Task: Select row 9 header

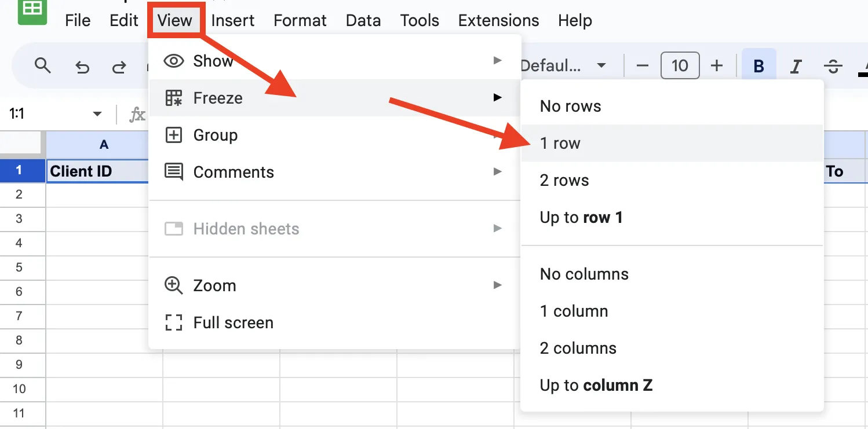Action: 23,365
